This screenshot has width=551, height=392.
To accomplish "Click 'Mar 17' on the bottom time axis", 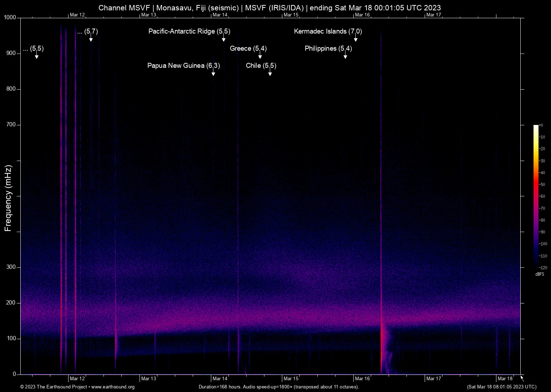I will 434,379.
